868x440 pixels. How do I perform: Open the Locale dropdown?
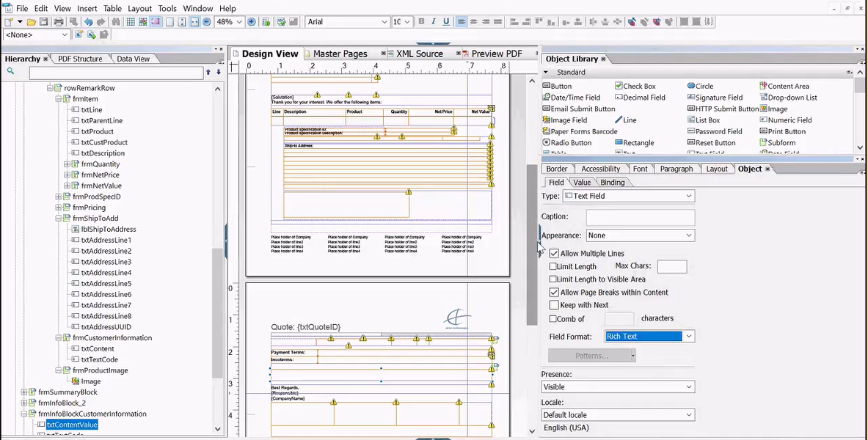pyautogui.click(x=618, y=414)
